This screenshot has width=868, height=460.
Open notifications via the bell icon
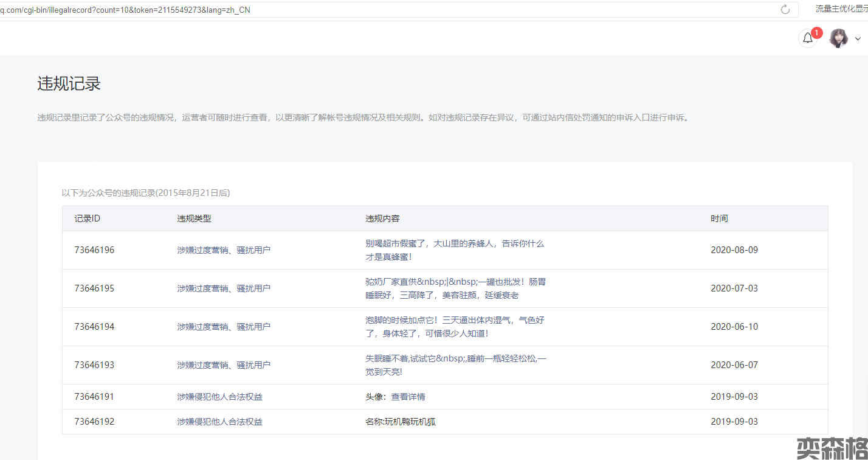click(x=807, y=38)
